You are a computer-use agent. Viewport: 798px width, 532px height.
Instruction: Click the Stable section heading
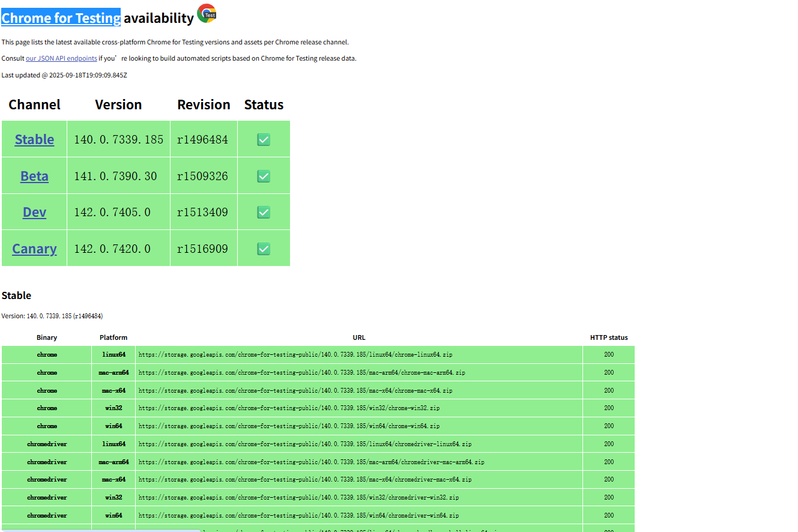[16, 295]
